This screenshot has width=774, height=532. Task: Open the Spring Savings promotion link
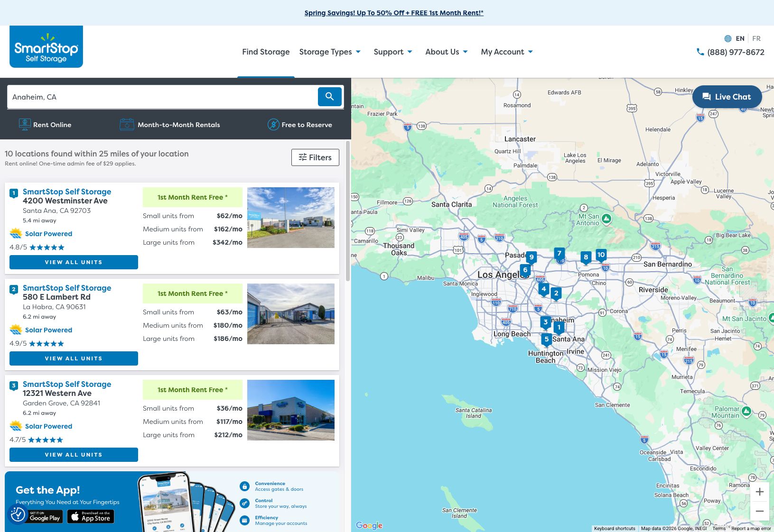click(x=394, y=13)
